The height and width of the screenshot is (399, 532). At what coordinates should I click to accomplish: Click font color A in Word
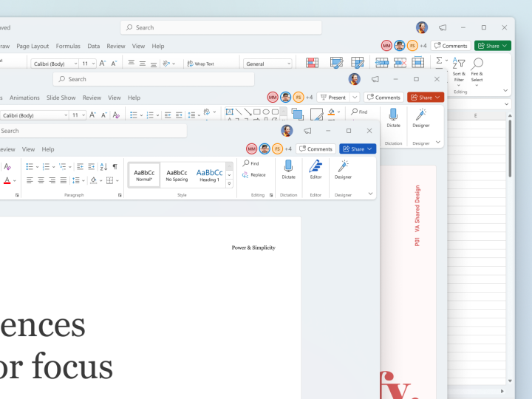pyautogui.click(x=7, y=180)
